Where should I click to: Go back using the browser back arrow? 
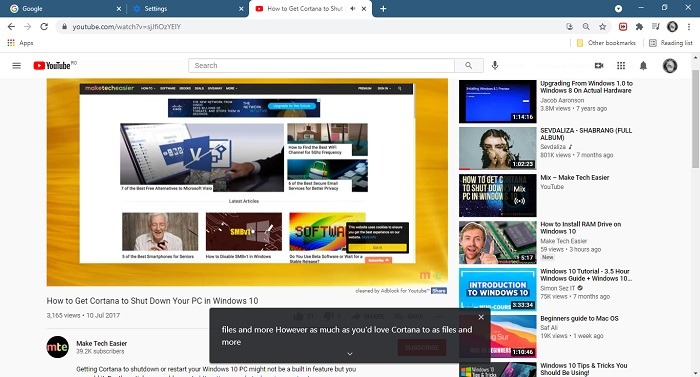[x=11, y=27]
